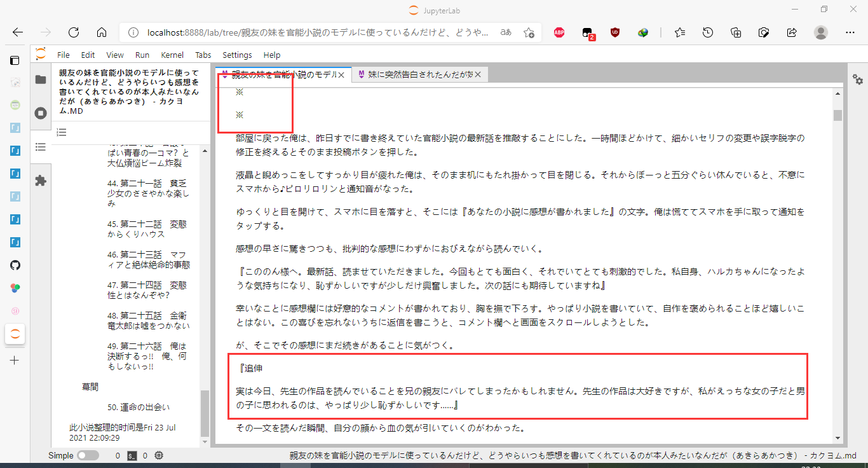
Task: View site information icon in address bar
Action: coord(133,32)
